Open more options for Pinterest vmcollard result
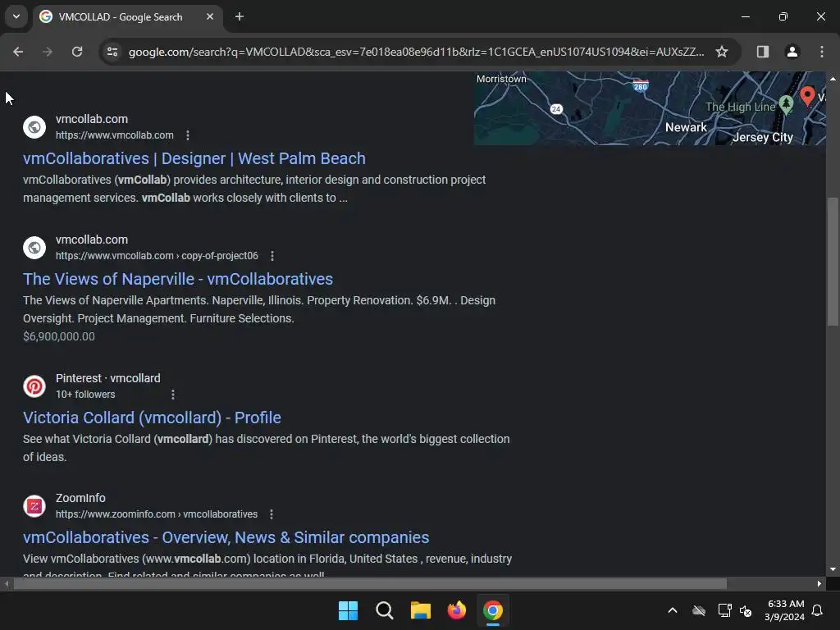Image resolution: width=840 pixels, height=630 pixels. pos(172,395)
